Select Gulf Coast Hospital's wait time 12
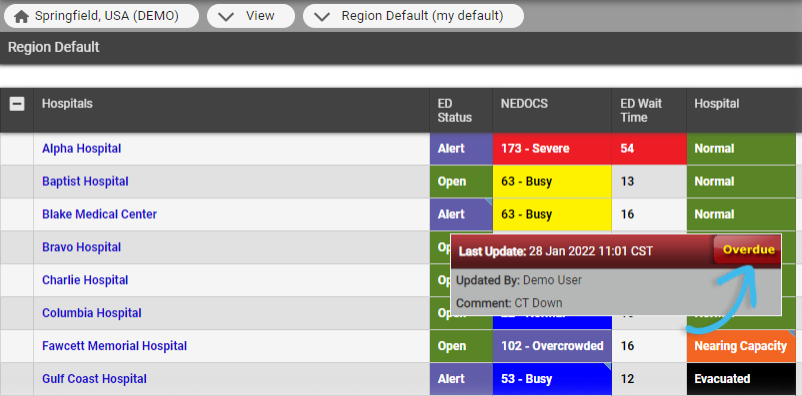The width and height of the screenshot is (802, 396). [x=649, y=379]
